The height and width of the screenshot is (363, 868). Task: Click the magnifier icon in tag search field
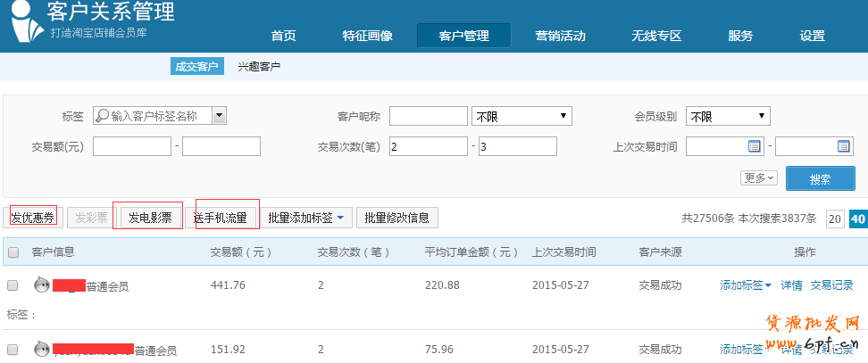coord(102,116)
